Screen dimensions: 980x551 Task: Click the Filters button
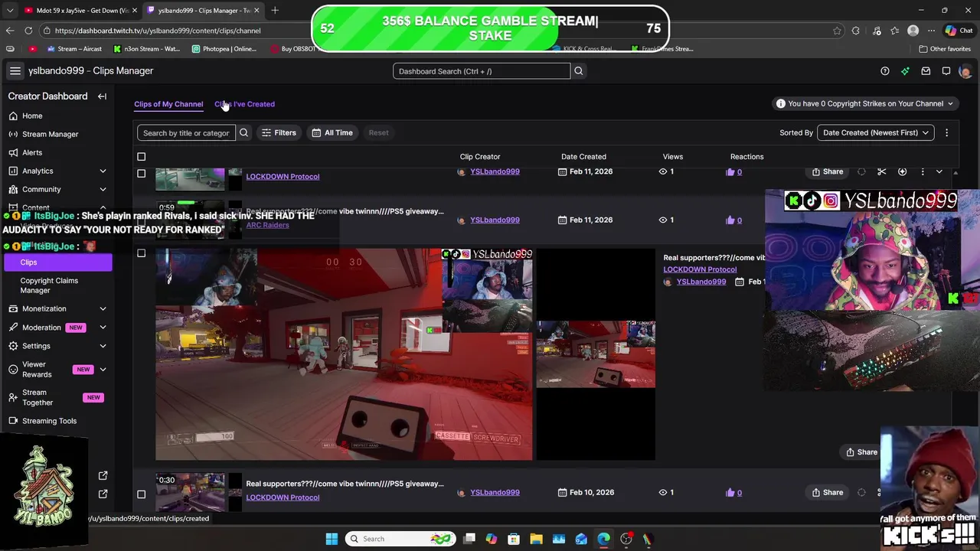click(279, 132)
